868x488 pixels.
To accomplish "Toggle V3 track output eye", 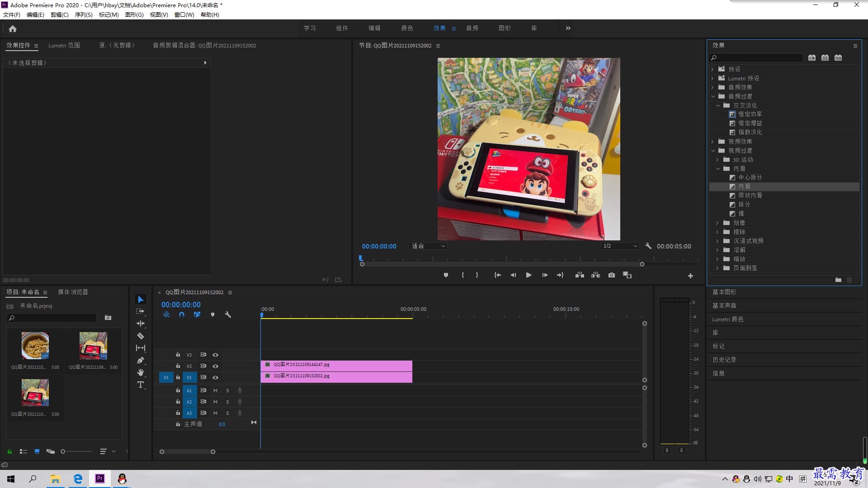I will pyautogui.click(x=216, y=355).
